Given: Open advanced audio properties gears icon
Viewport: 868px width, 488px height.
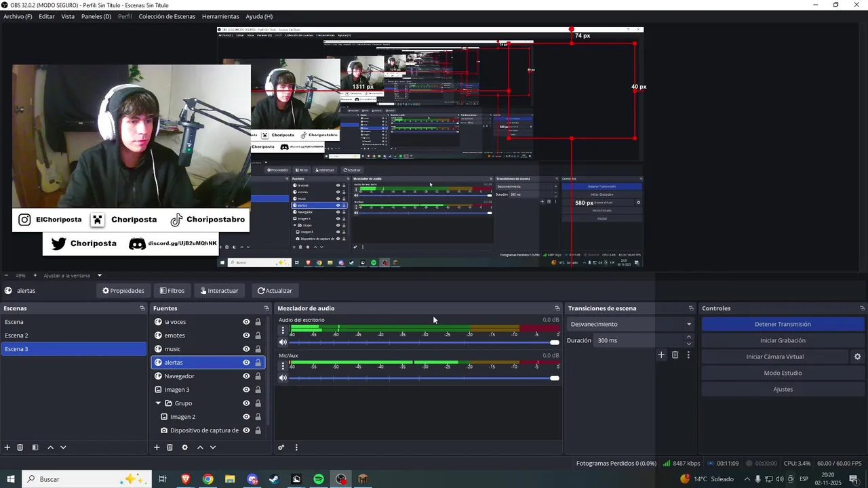Looking at the screenshot, I should pyautogui.click(x=281, y=447).
